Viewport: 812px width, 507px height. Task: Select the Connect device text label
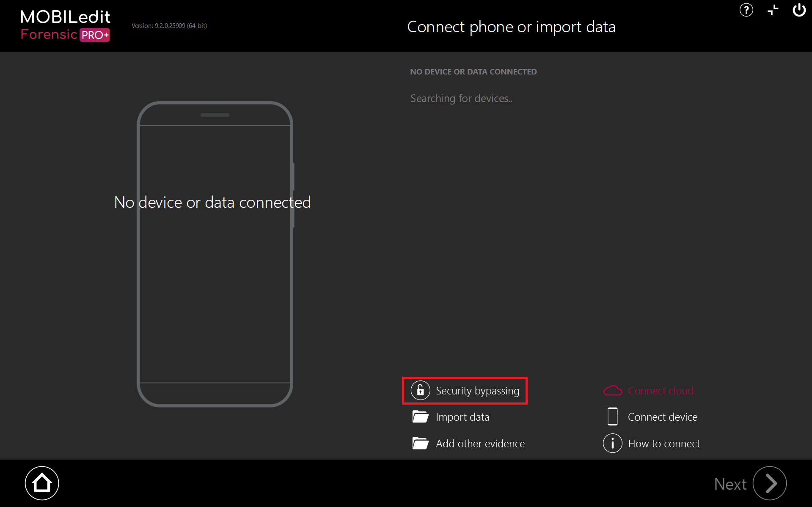point(663,417)
